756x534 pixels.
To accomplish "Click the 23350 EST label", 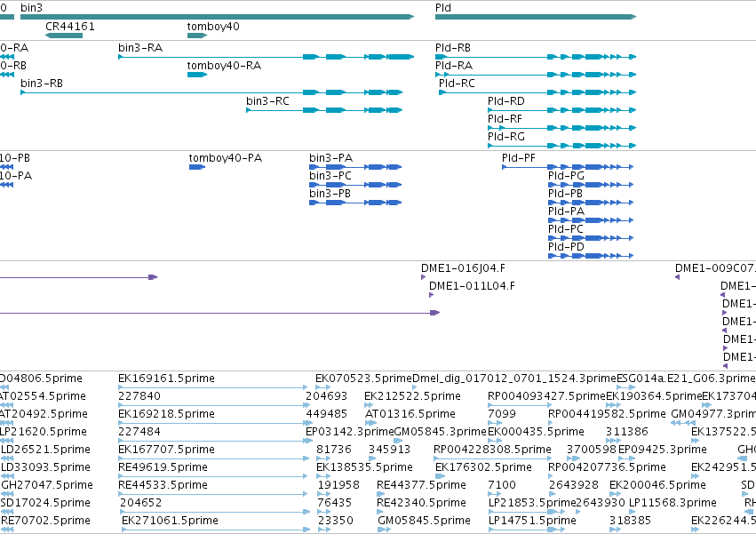I will tap(336, 521).
